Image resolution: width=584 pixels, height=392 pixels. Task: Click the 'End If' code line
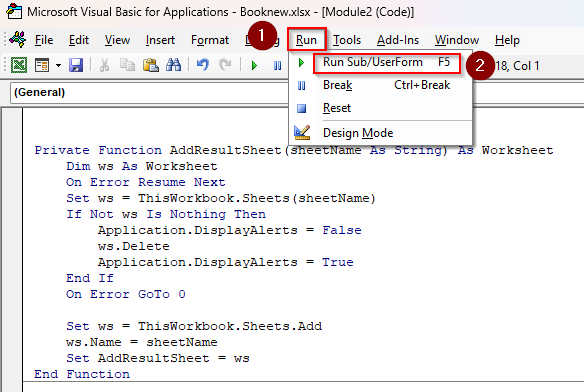[x=90, y=278]
